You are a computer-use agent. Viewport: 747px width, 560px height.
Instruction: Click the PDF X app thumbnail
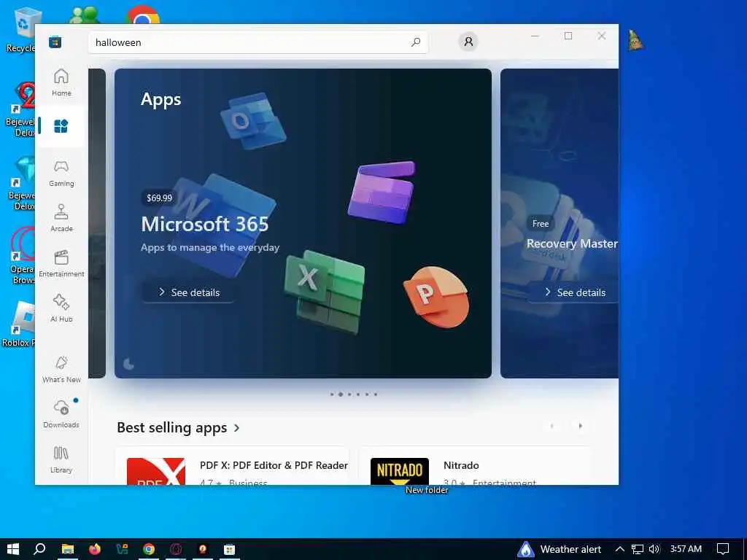click(156, 472)
